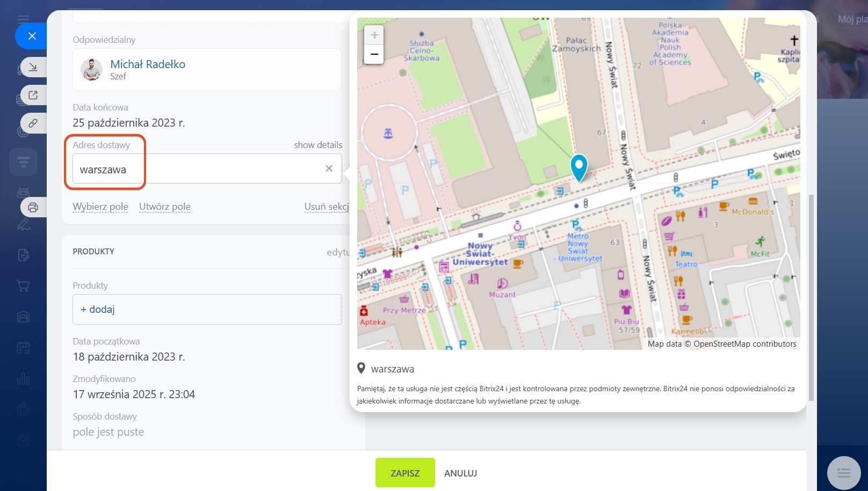Open Michał Radełko's profile link
The height and width of the screenshot is (491, 868).
point(148,64)
